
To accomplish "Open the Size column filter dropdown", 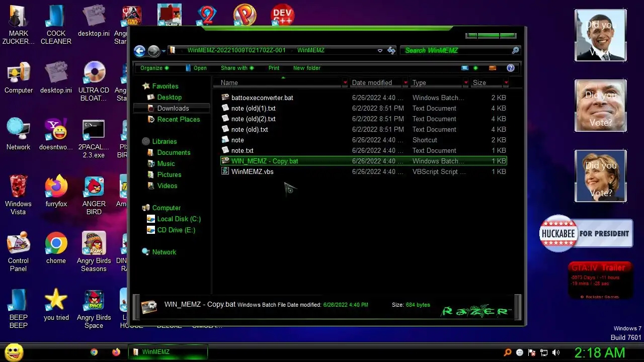I will (506, 82).
